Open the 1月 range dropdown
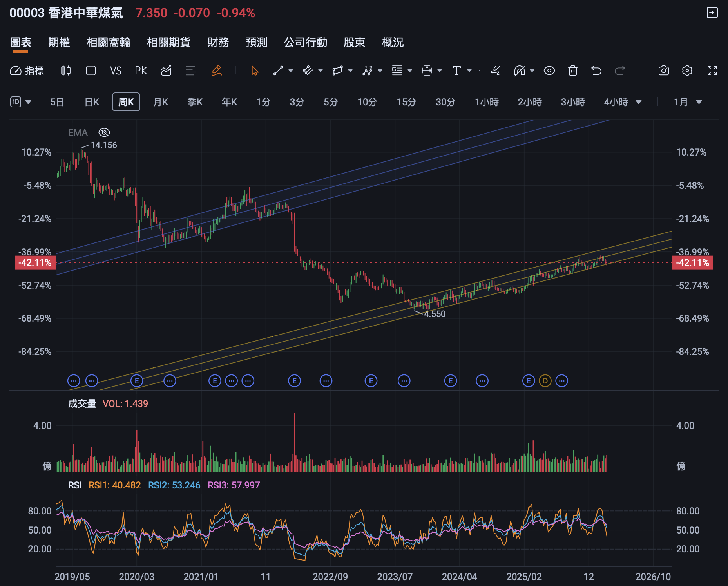The width and height of the screenshot is (728, 586). coord(688,102)
